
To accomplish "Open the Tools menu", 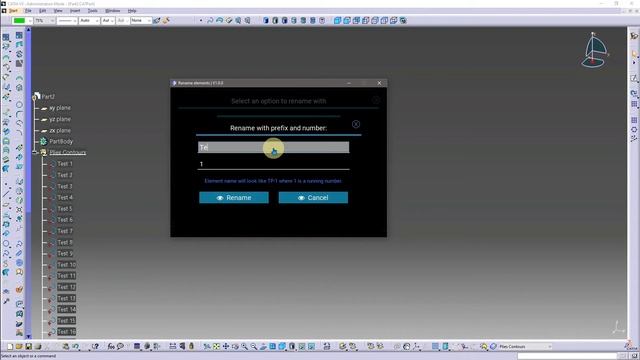I will (93, 11).
